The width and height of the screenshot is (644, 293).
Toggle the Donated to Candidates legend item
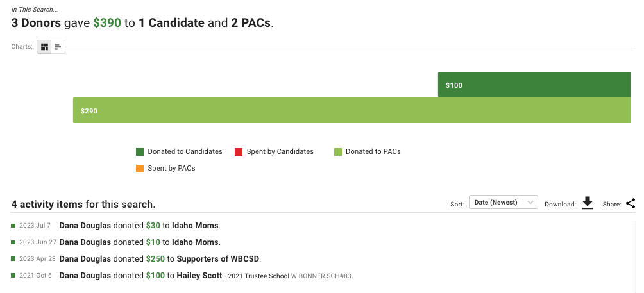179,152
